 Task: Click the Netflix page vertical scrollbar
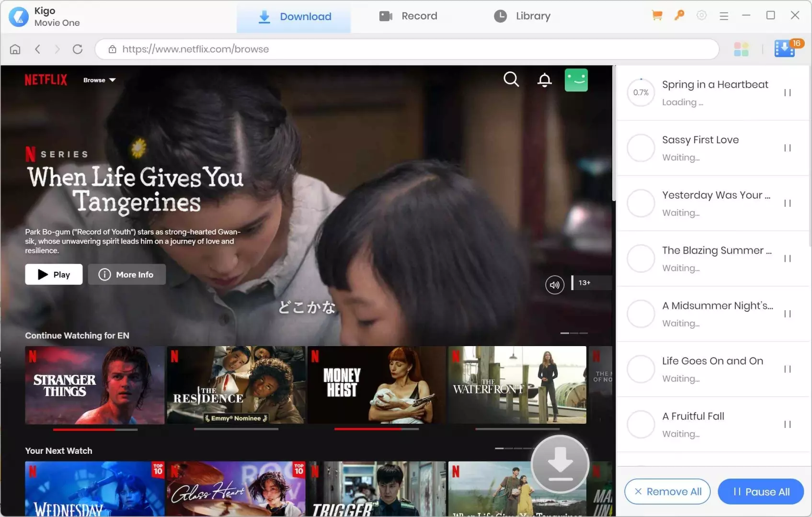[614, 134]
